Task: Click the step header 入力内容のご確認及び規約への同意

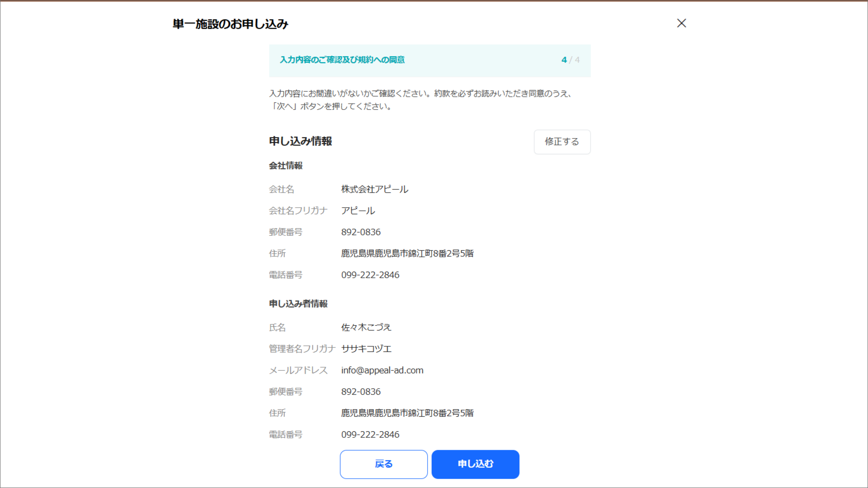Action: click(x=342, y=60)
